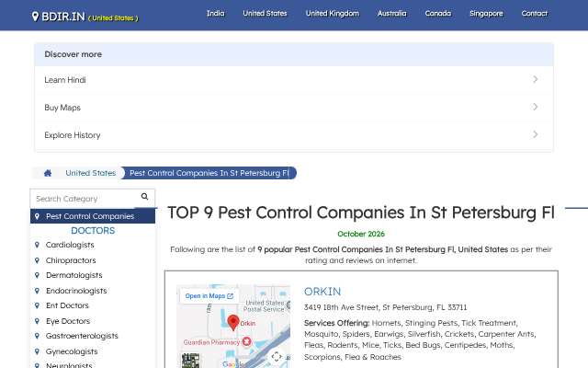Click pin icon next to Ent Doctors
This screenshot has width=588, height=368.
click(x=37, y=305)
